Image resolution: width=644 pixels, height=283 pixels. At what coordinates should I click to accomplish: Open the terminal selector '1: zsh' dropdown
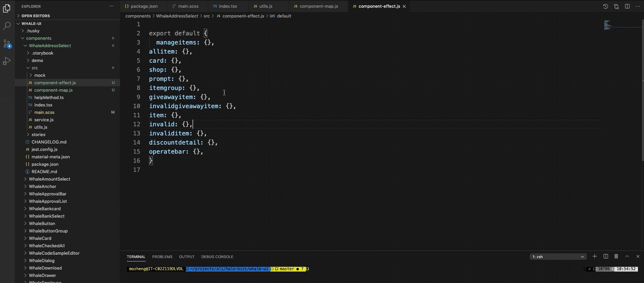click(x=558, y=257)
